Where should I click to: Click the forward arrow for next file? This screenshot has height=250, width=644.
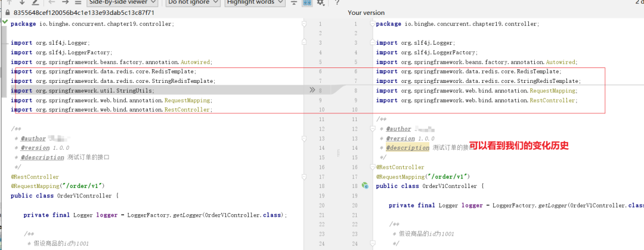pyautogui.click(x=65, y=2)
